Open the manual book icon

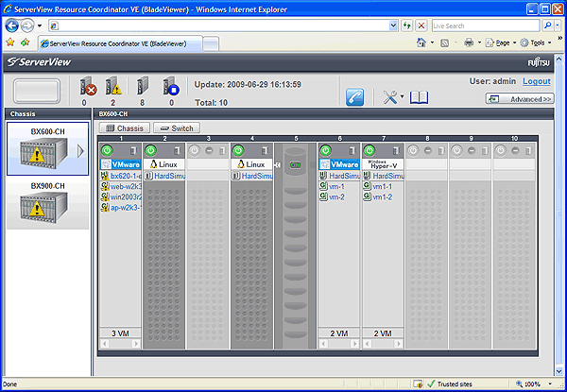[x=419, y=97]
